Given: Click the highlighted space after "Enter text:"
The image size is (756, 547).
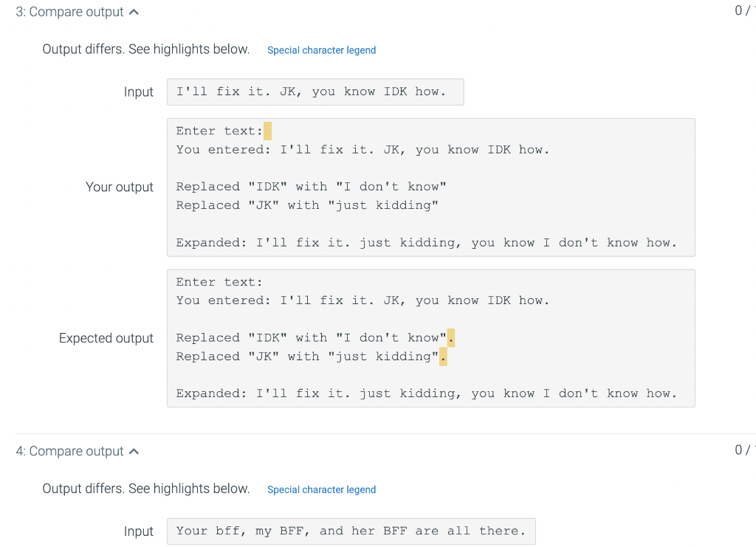Looking at the screenshot, I should tap(267, 130).
